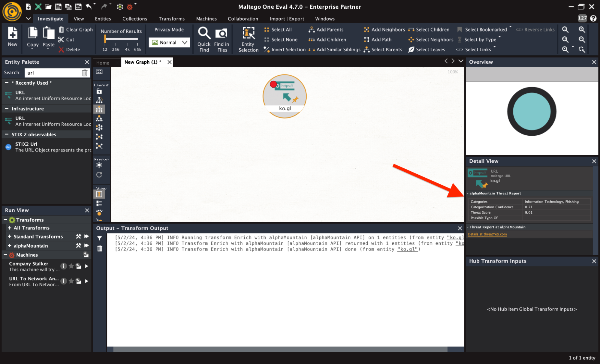Image resolution: width=600 pixels, height=364 pixels.
Task: Click the zoom to fit icon above Layout
Action: coord(99,72)
